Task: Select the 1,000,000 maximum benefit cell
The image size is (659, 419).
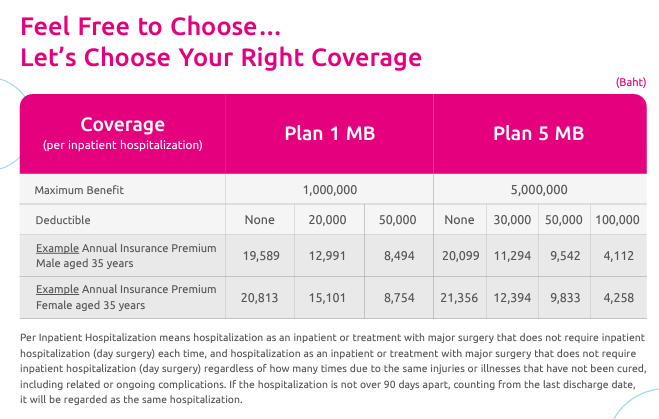Action: (329, 190)
